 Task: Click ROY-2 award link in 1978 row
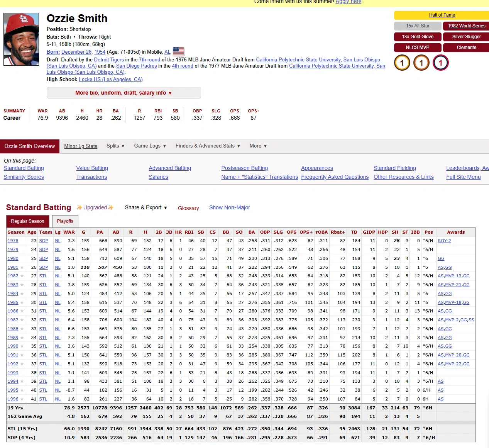point(444,241)
